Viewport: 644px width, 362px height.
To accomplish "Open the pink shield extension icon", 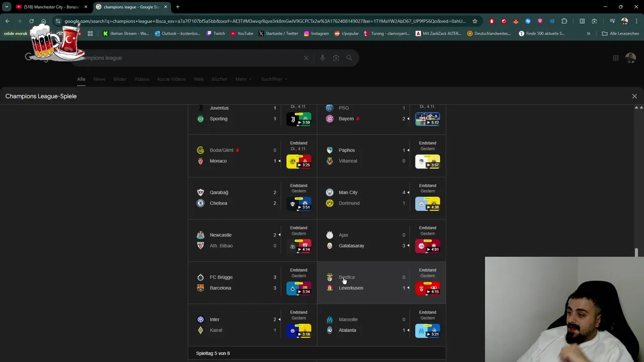I will click(x=540, y=21).
